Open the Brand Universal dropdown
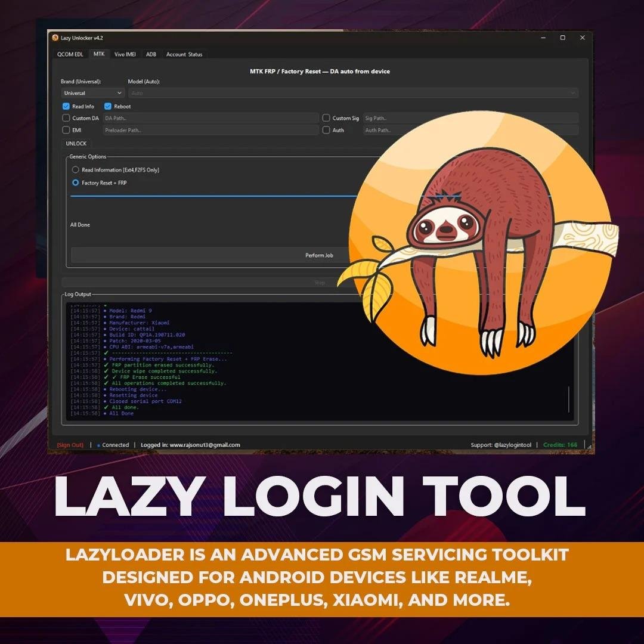Viewport: 644px width, 644px height. [x=93, y=93]
